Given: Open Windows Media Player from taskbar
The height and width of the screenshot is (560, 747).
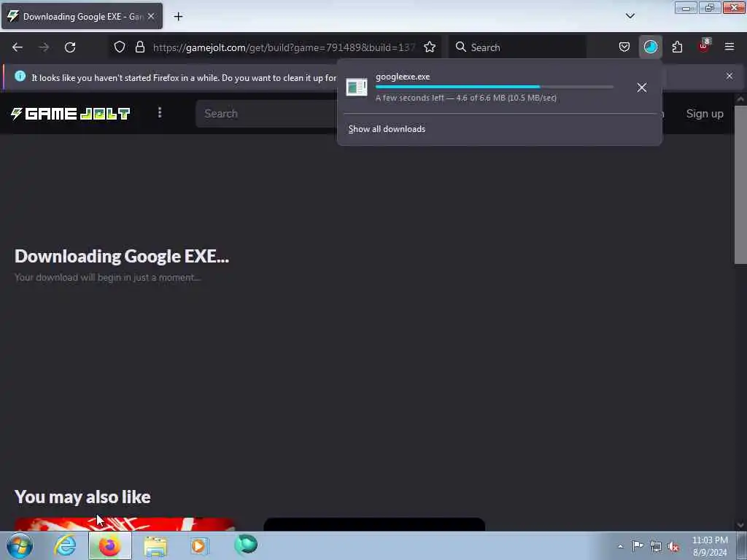Looking at the screenshot, I should [x=200, y=545].
